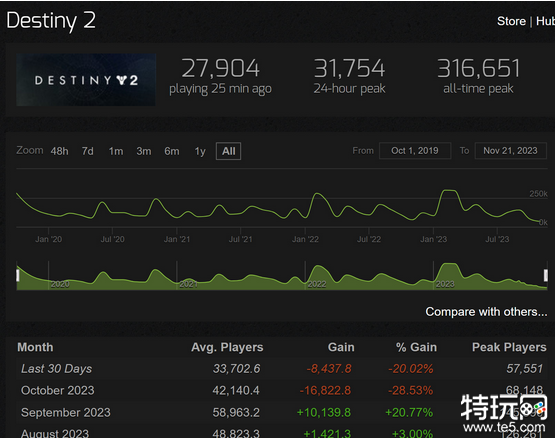This screenshot has width=555, height=439.
Task: Click the Jan '23 axis label
Action: (434, 239)
